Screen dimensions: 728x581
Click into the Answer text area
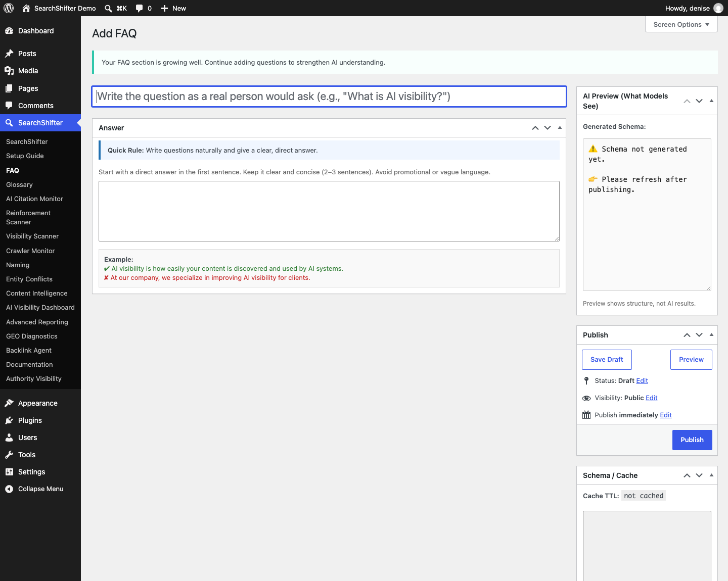(x=329, y=211)
